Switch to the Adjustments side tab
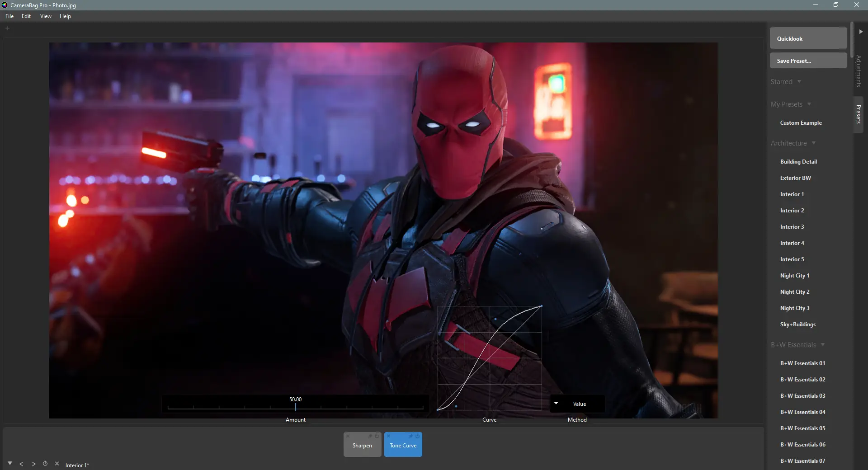This screenshot has width=868, height=470. (859, 71)
